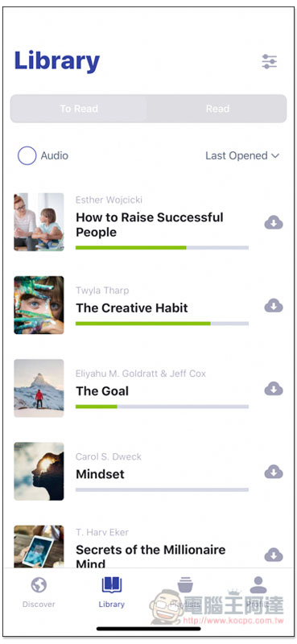
Task: Tap the mountain cover of The Goal
Action: tap(39, 388)
